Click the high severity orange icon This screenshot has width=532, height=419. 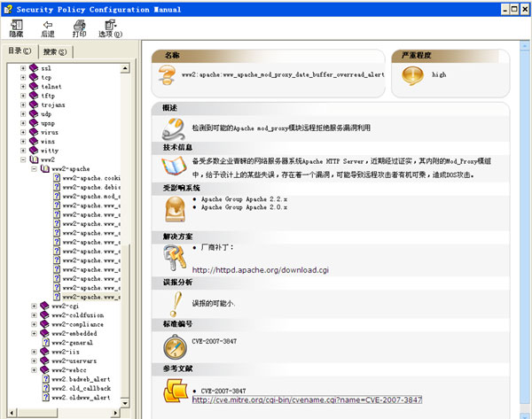412,75
